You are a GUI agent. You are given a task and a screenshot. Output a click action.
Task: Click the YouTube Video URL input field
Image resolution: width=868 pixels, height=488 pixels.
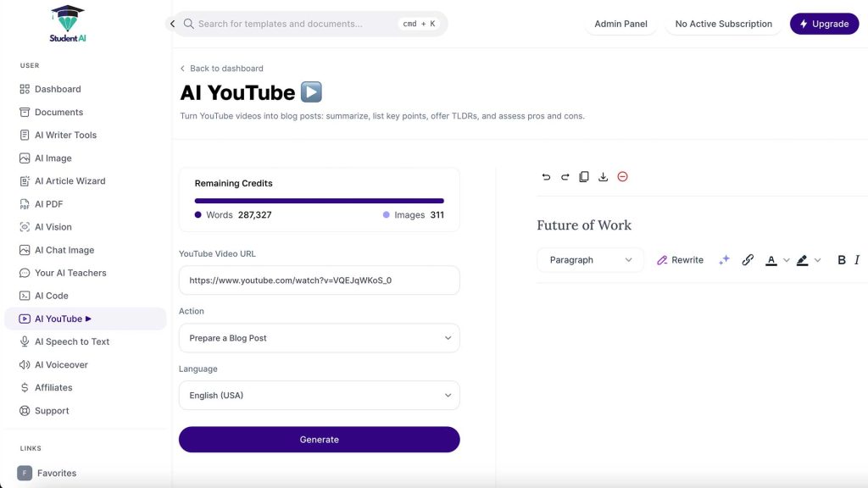(x=319, y=280)
